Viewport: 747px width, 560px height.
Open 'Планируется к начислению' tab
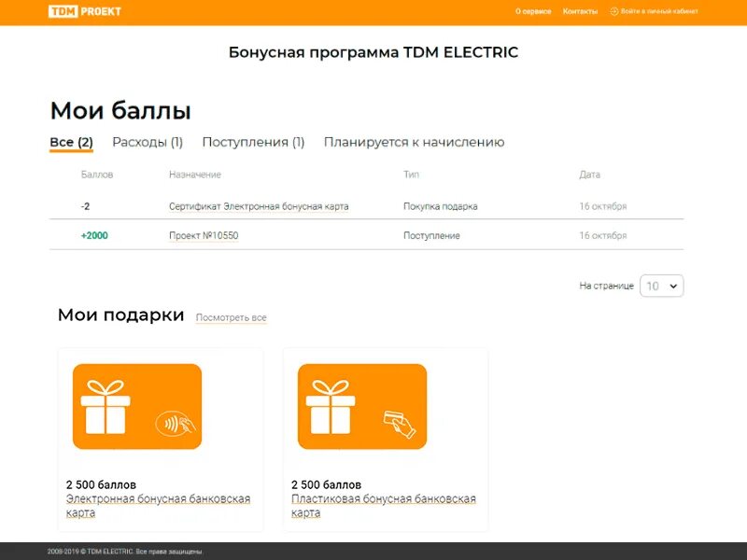tap(414, 143)
